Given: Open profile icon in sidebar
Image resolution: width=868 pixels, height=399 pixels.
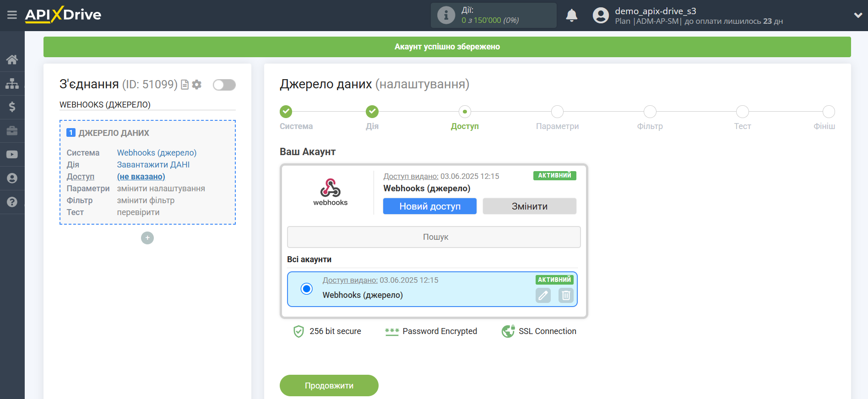Looking at the screenshot, I should (12, 178).
